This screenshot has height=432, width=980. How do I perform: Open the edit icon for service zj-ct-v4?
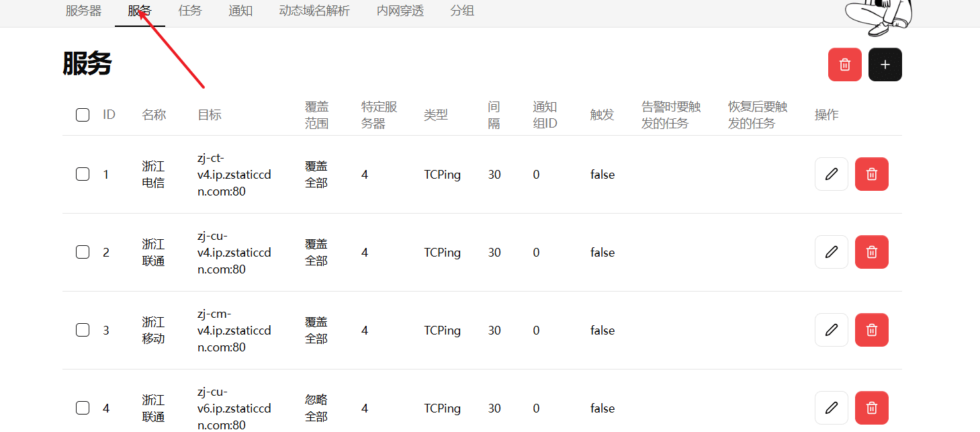tap(831, 173)
